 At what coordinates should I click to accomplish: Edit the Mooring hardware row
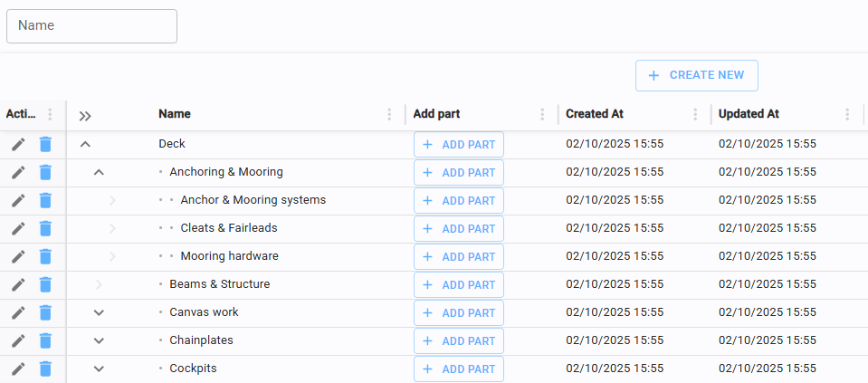[18, 256]
